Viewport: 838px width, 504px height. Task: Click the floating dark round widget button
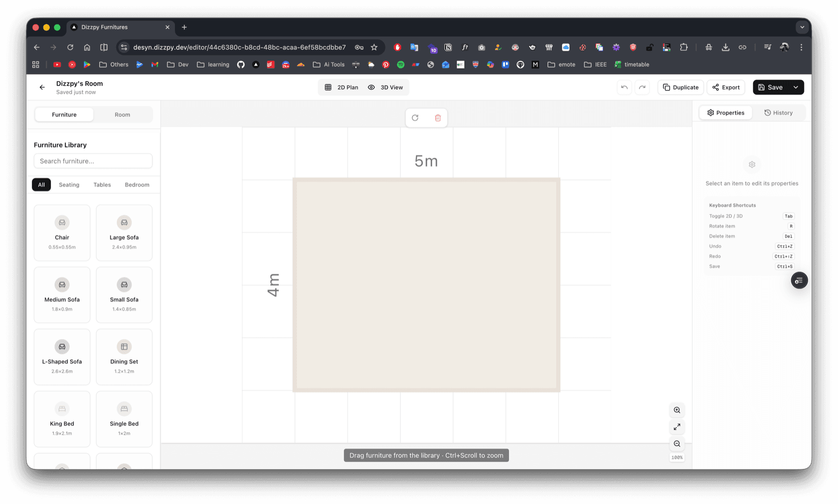(x=799, y=281)
